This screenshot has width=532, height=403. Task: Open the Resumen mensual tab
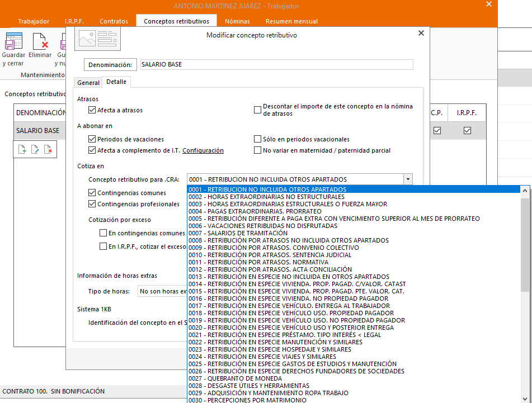point(291,21)
